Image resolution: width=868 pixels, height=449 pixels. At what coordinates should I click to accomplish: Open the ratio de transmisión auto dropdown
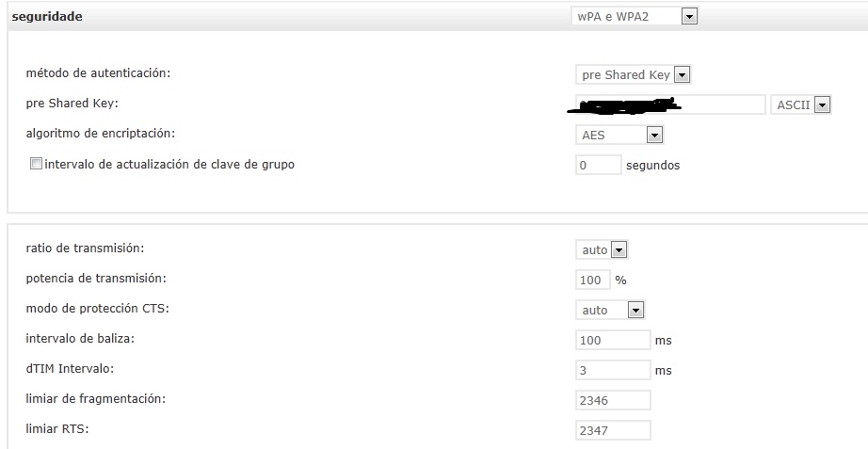pos(602,249)
